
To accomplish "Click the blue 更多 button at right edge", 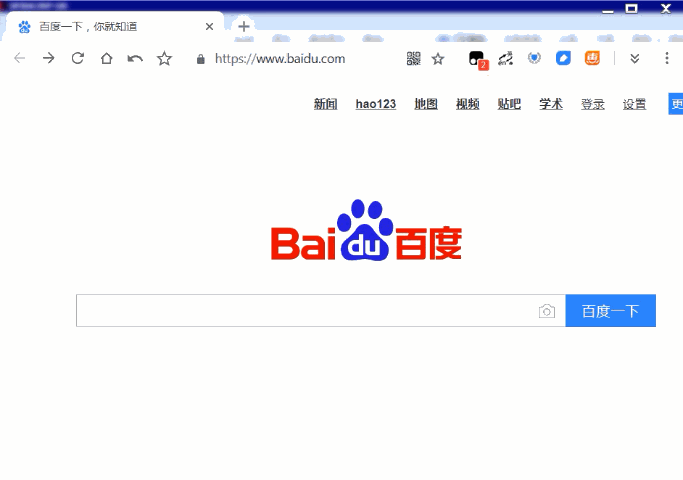I will point(676,104).
